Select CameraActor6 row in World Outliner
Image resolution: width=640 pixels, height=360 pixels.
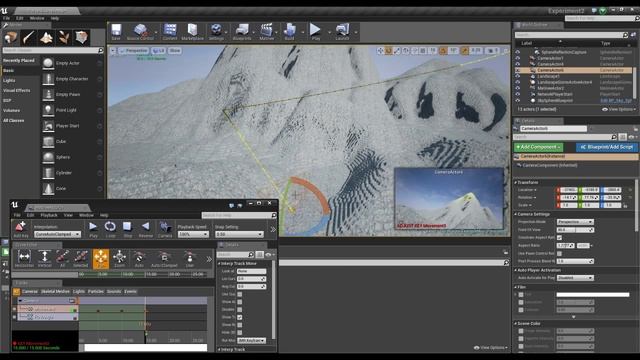tap(574, 70)
